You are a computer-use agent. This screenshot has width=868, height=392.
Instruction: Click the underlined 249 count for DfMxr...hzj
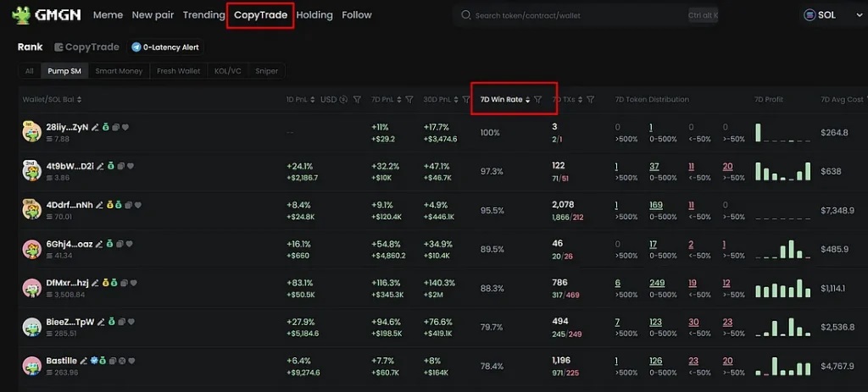coord(657,283)
